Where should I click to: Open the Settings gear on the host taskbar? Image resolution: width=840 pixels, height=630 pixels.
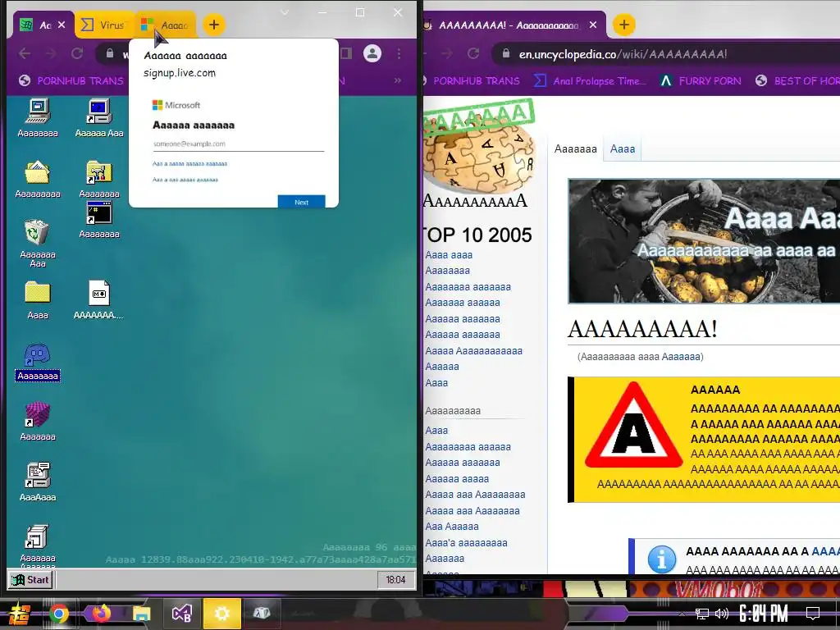221,614
